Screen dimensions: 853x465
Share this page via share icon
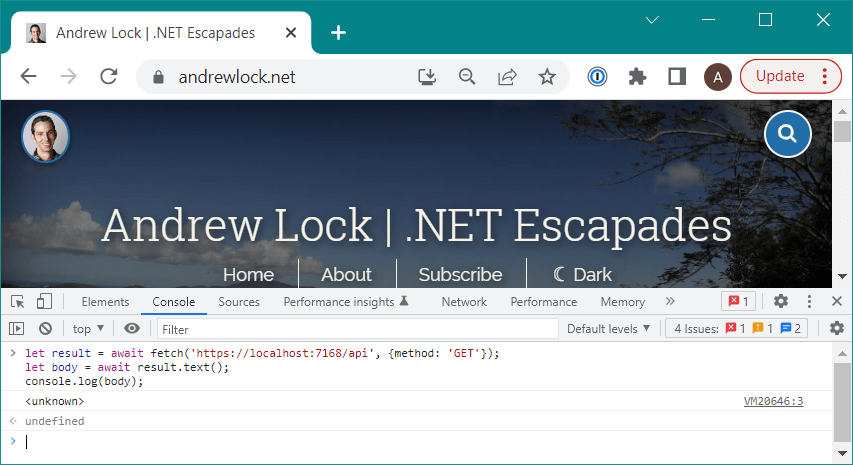tap(507, 77)
